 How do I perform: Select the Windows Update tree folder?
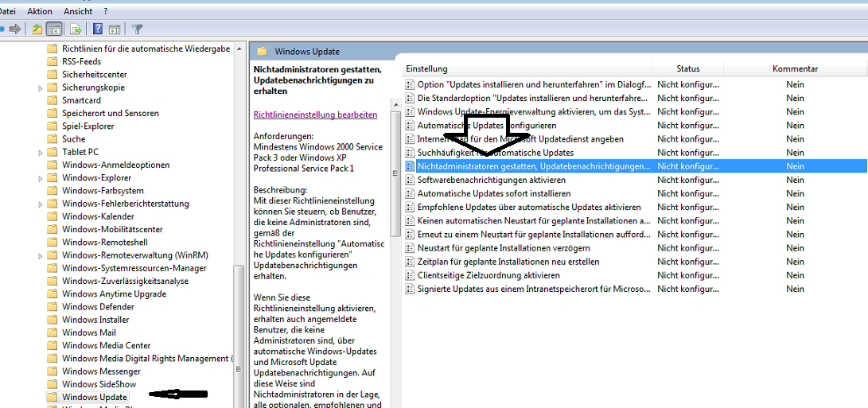pos(94,397)
